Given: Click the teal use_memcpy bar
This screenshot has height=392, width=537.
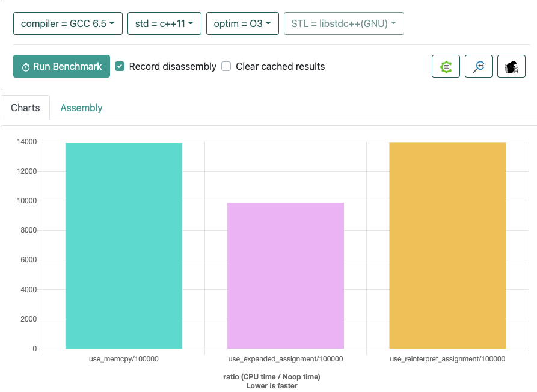Looking at the screenshot, I should [124, 246].
